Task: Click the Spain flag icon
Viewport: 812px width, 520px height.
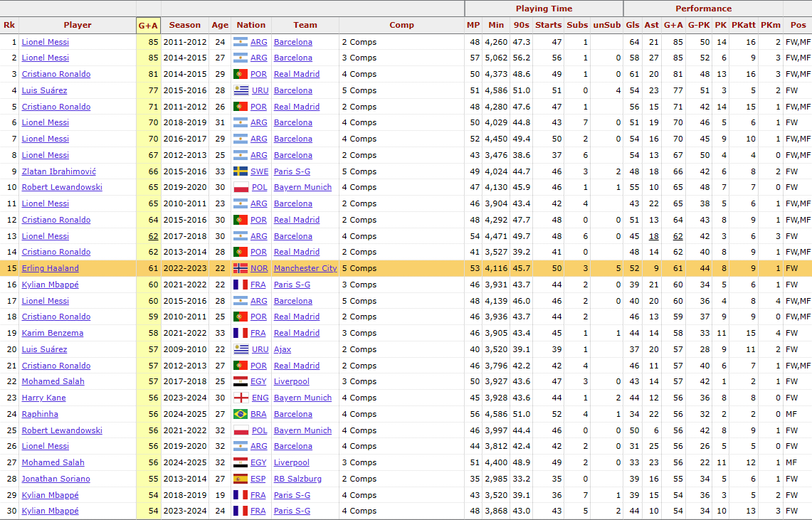Action: point(241,479)
